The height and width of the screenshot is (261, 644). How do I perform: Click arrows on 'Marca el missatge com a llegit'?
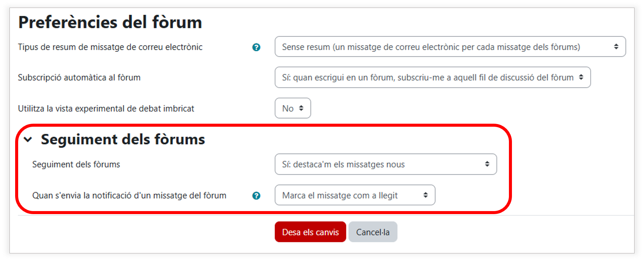coord(426,195)
